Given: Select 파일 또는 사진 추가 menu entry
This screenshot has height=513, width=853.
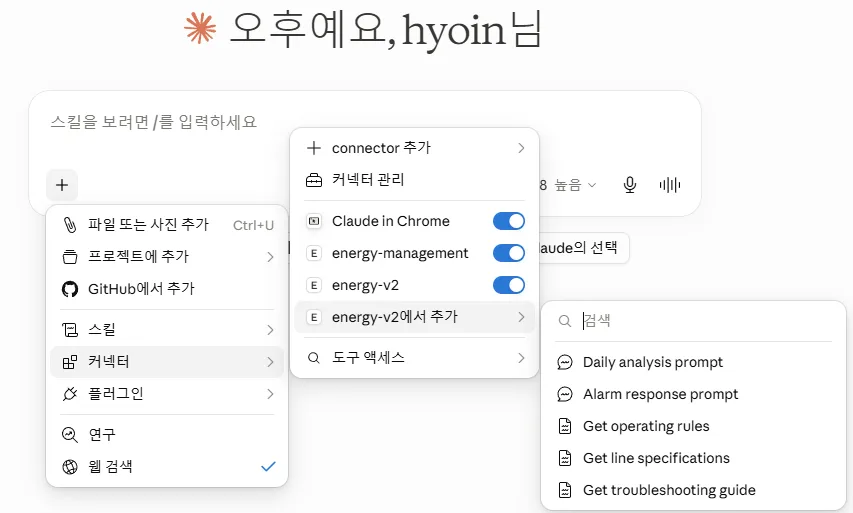Looking at the screenshot, I should (167, 225).
